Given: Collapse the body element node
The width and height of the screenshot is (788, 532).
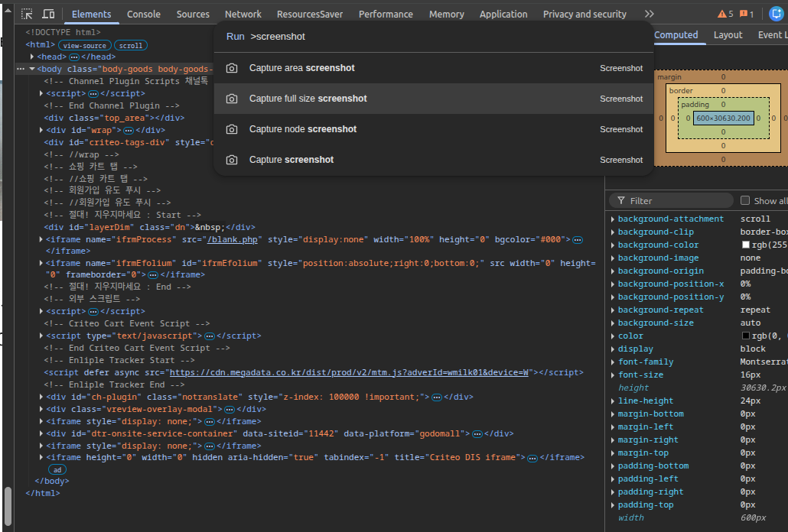Looking at the screenshot, I should 31,69.
